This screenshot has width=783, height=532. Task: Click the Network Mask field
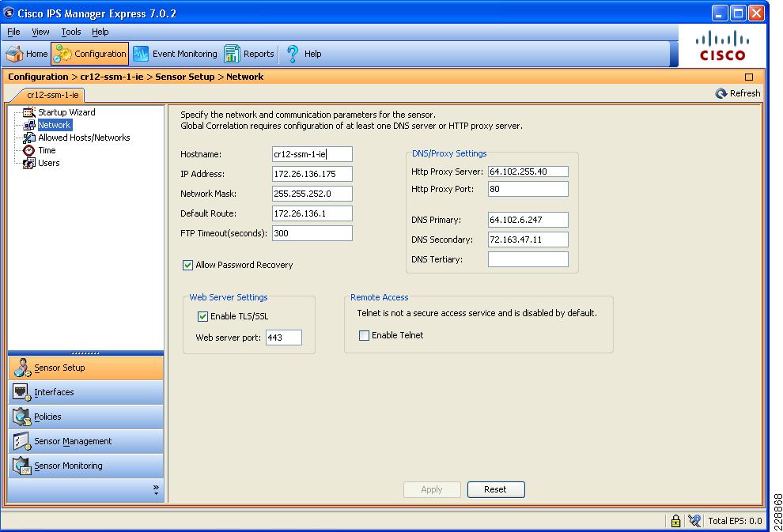click(x=312, y=194)
